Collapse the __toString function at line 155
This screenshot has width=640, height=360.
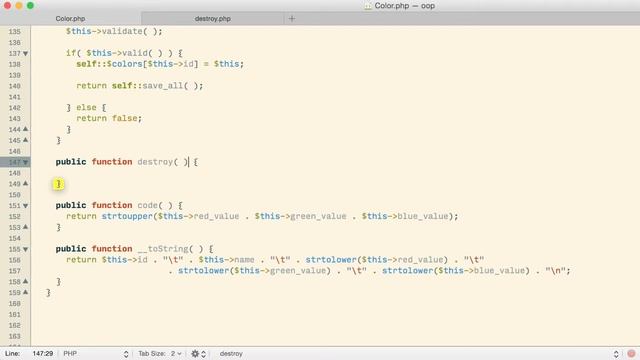[26, 249]
